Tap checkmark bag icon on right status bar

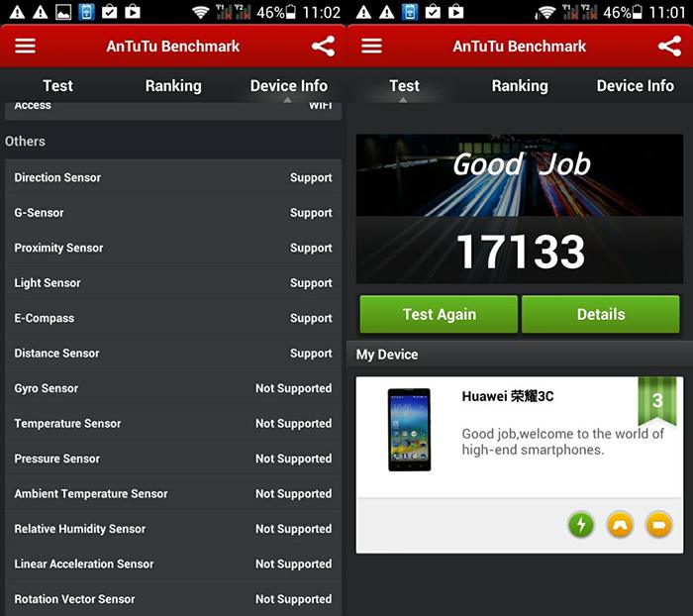(x=434, y=12)
